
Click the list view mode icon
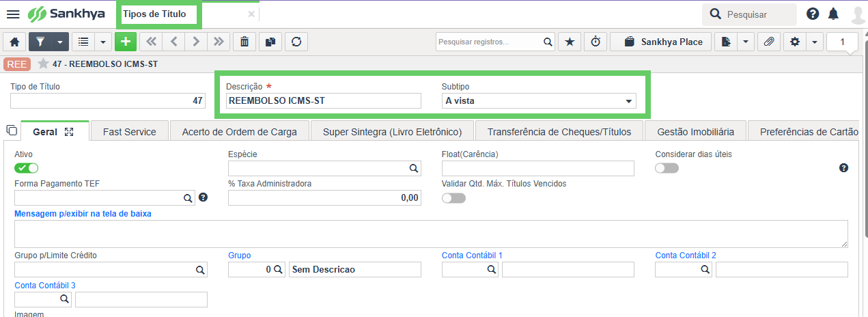(x=83, y=42)
